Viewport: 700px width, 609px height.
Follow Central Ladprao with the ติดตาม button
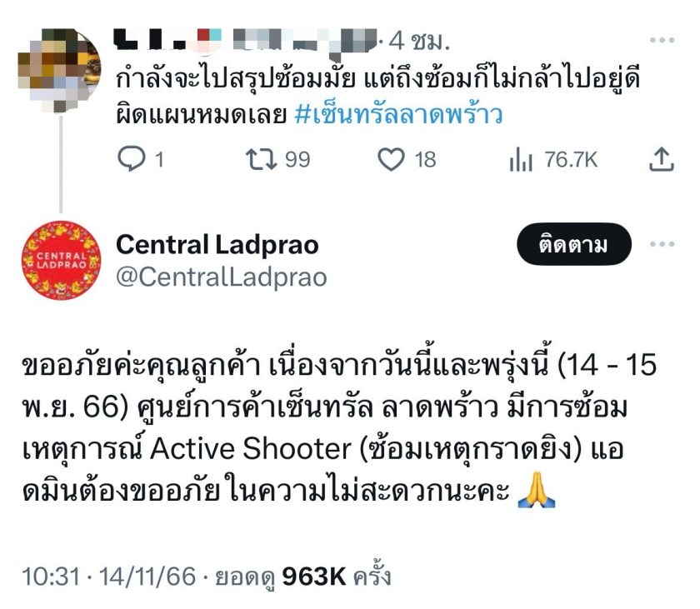573,244
